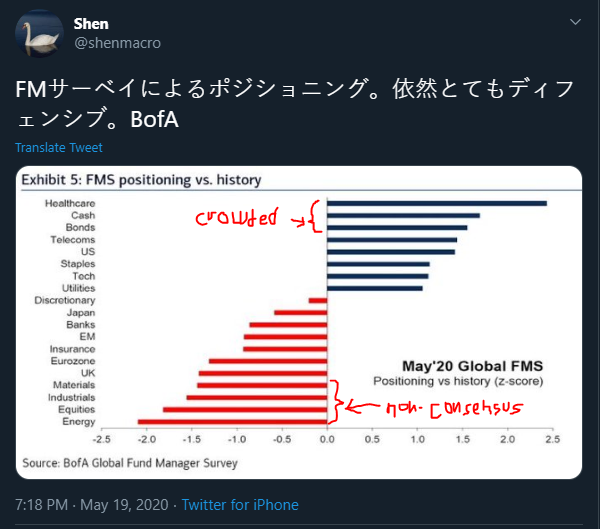The height and width of the screenshot is (529, 600).
Task: Click the May'20 Global FMS chart label
Action: point(473,366)
